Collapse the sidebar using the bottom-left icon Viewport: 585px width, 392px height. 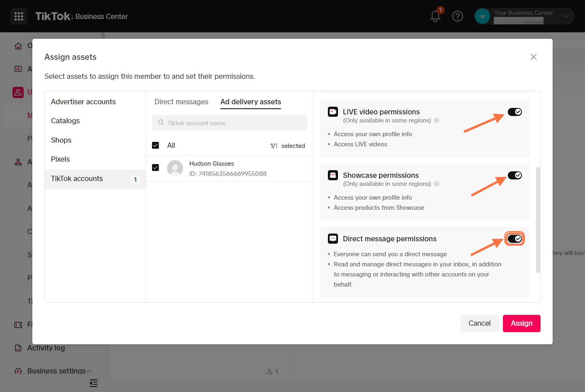(x=93, y=383)
